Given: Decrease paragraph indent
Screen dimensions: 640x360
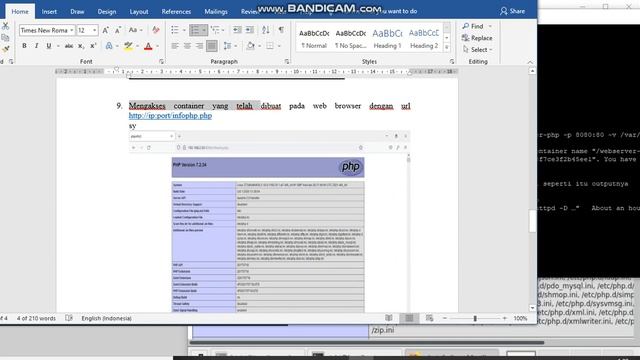Looking at the screenshot, I should click(x=237, y=30).
